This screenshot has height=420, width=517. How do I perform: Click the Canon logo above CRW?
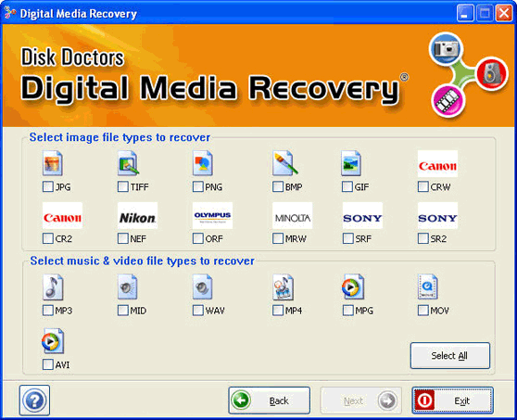pyautogui.click(x=437, y=164)
